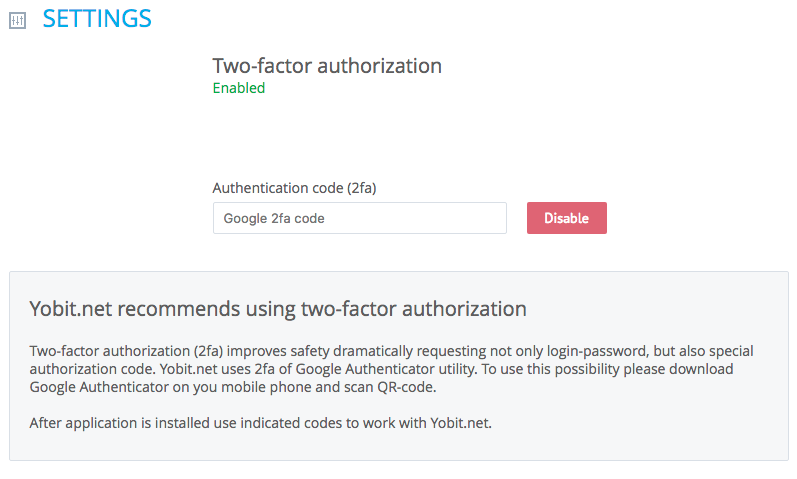Image resolution: width=797 pixels, height=479 pixels.
Task: Click 'special' at end of first paragraph line
Action: tap(731, 351)
